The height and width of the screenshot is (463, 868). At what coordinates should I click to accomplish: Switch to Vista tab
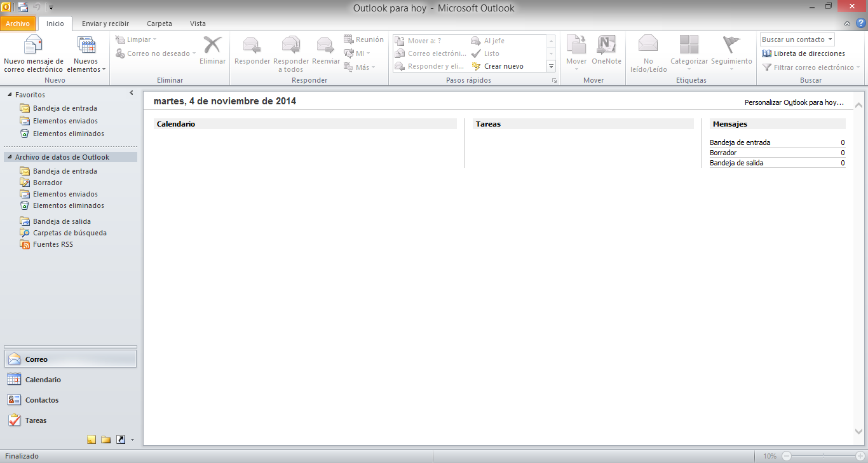point(198,24)
